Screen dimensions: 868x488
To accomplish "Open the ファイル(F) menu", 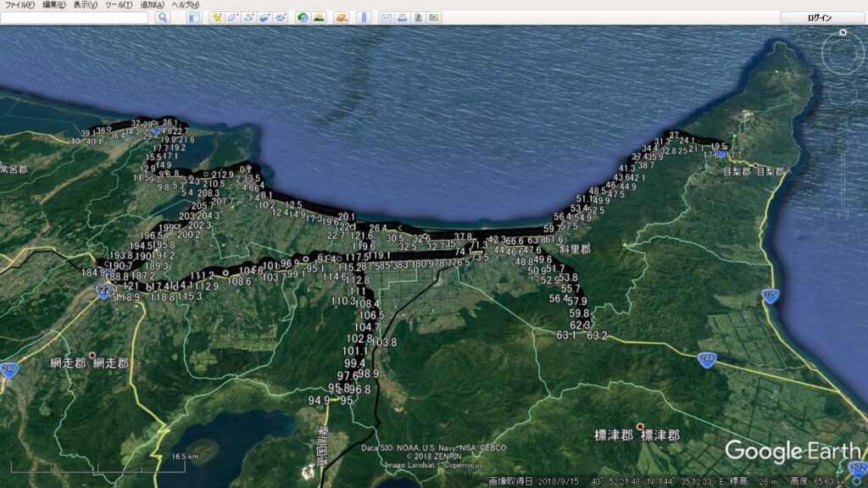I will [19, 5].
